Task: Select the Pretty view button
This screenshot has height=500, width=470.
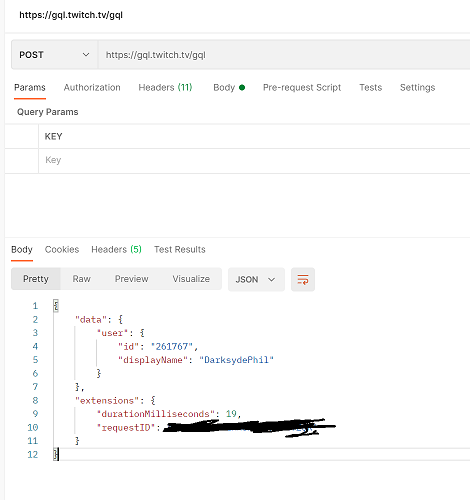Action: click(x=36, y=279)
